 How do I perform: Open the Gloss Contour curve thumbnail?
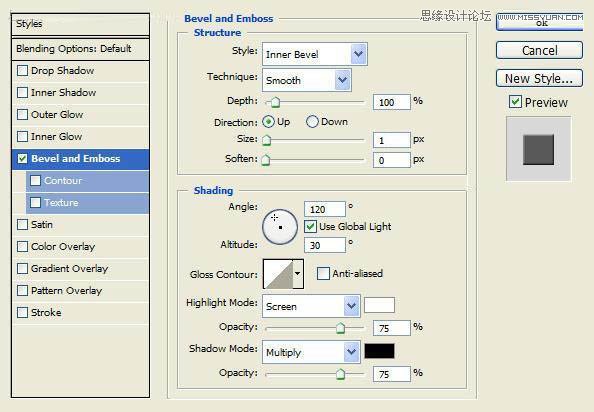(278, 274)
